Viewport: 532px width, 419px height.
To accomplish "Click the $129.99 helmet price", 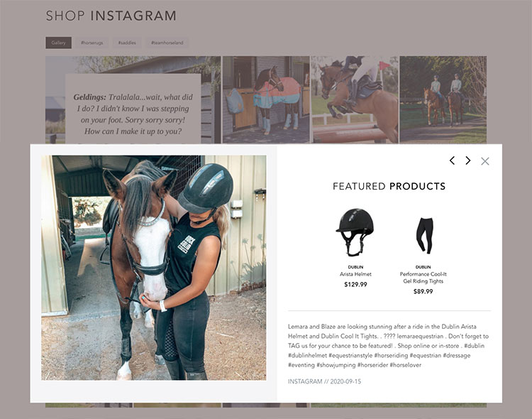I will (355, 285).
